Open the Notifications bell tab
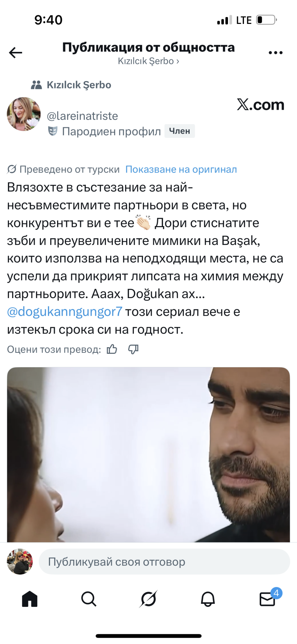 (x=208, y=599)
